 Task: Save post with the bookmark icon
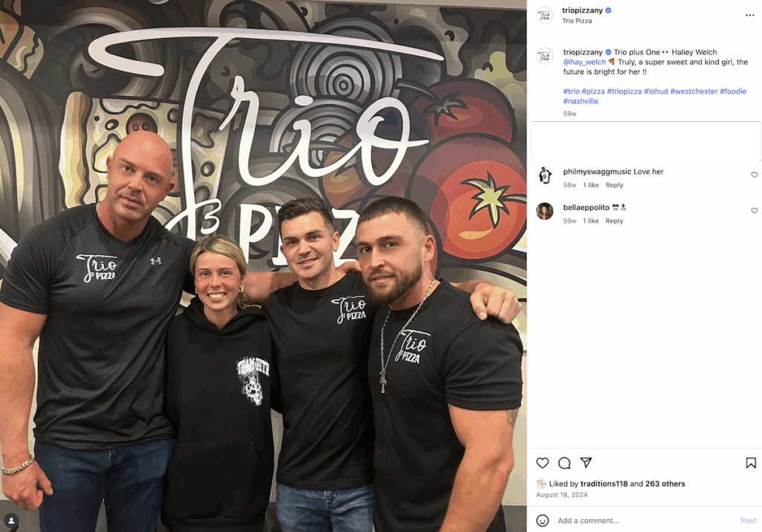tap(751, 463)
